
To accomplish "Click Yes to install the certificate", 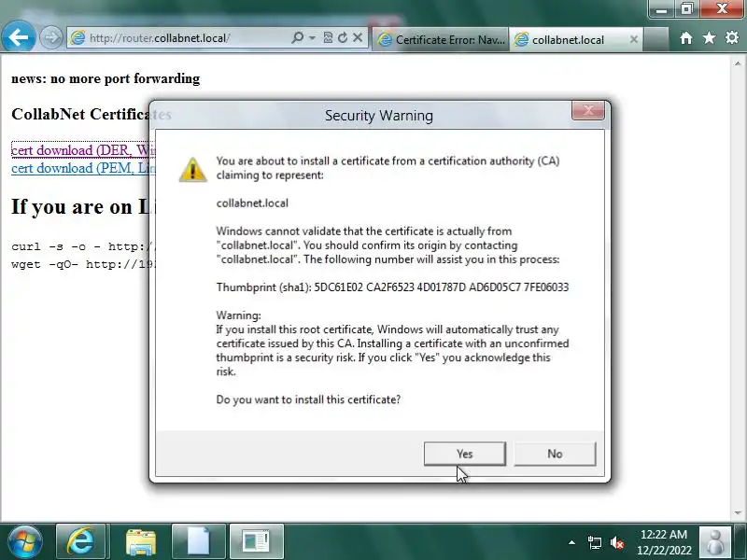I will point(464,454).
